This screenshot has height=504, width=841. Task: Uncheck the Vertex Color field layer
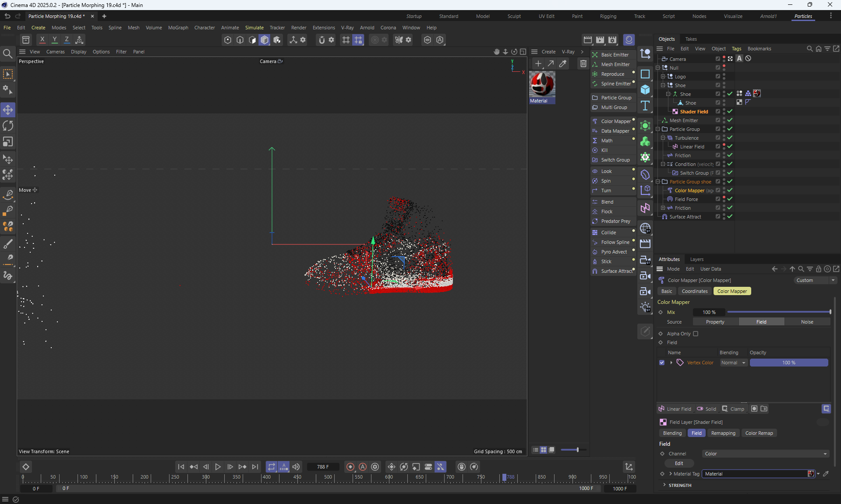point(662,363)
